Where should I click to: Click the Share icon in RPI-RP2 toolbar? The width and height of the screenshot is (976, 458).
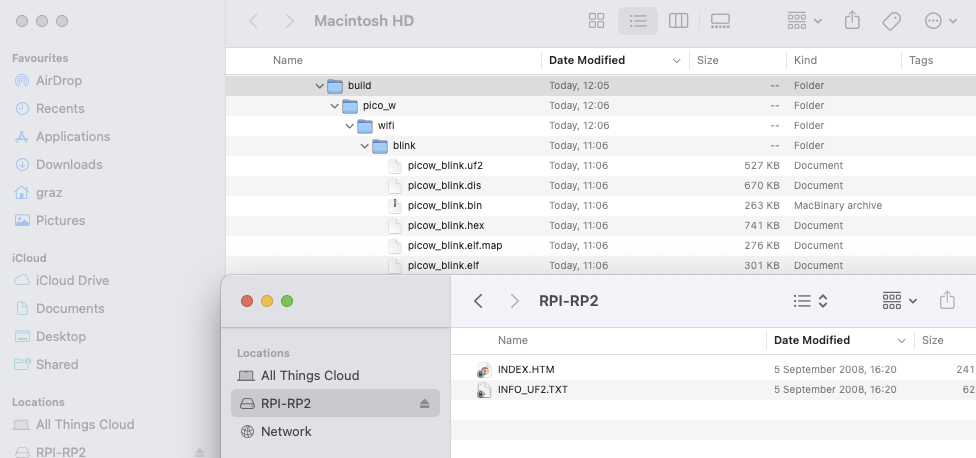(947, 300)
